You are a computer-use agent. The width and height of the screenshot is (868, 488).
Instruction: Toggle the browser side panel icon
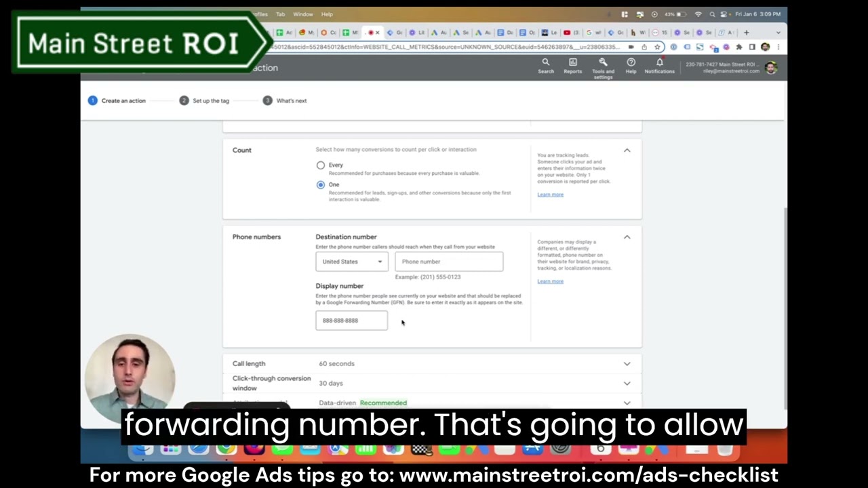pyautogui.click(x=752, y=47)
